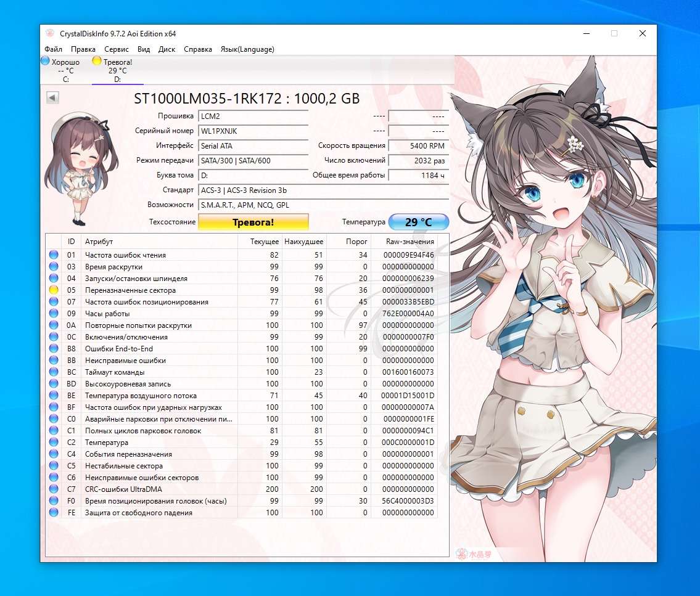
Task: Click the status orb for attribute 04 row
Action: click(x=54, y=279)
